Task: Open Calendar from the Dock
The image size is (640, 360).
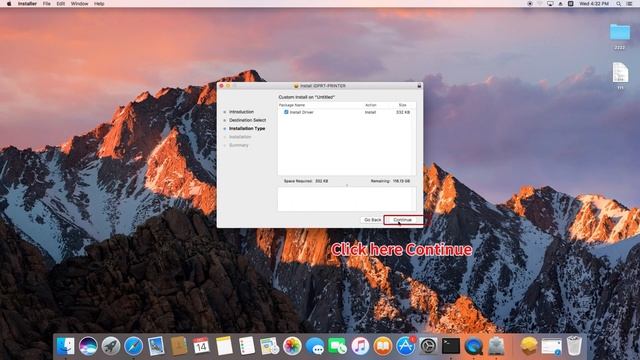Action: click(x=201, y=346)
